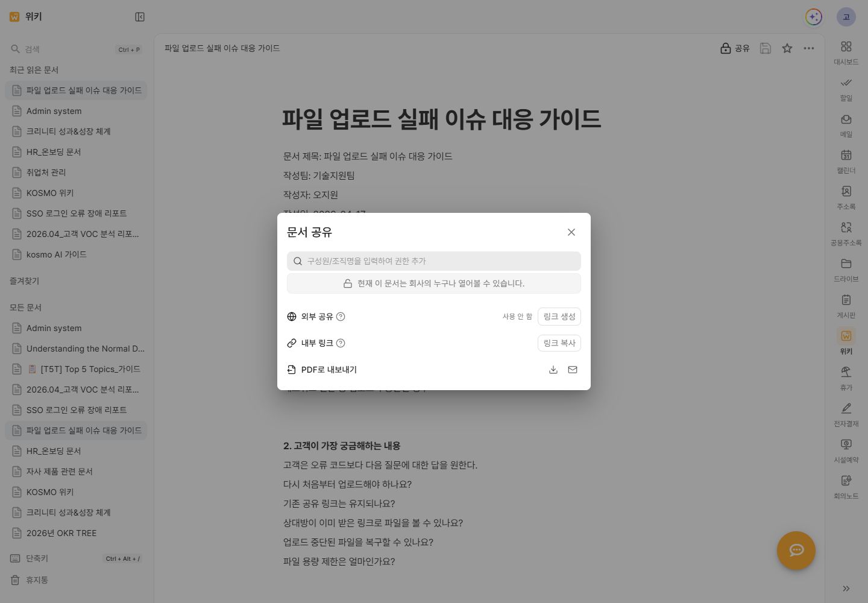Open the chat support floating button
The image size is (868, 603).
(x=796, y=550)
